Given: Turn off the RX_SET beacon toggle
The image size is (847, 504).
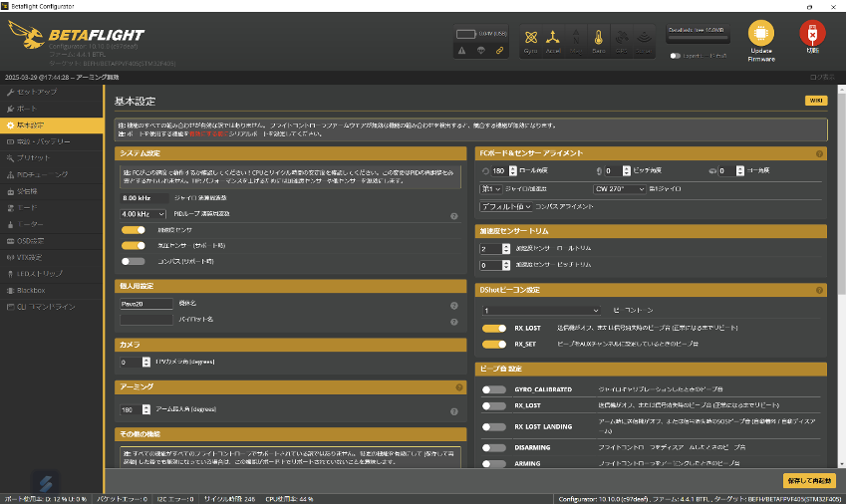Looking at the screenshot, I should tap(494, 344).
